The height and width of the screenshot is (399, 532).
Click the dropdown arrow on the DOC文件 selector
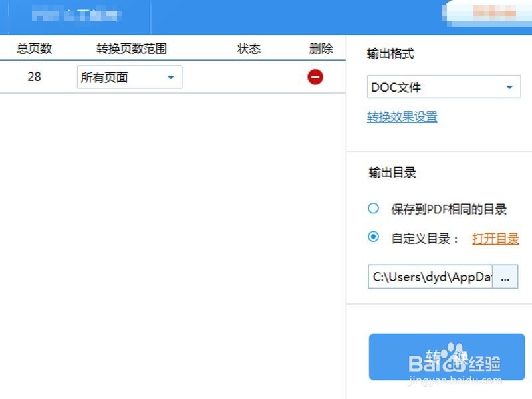click(509, 86)
